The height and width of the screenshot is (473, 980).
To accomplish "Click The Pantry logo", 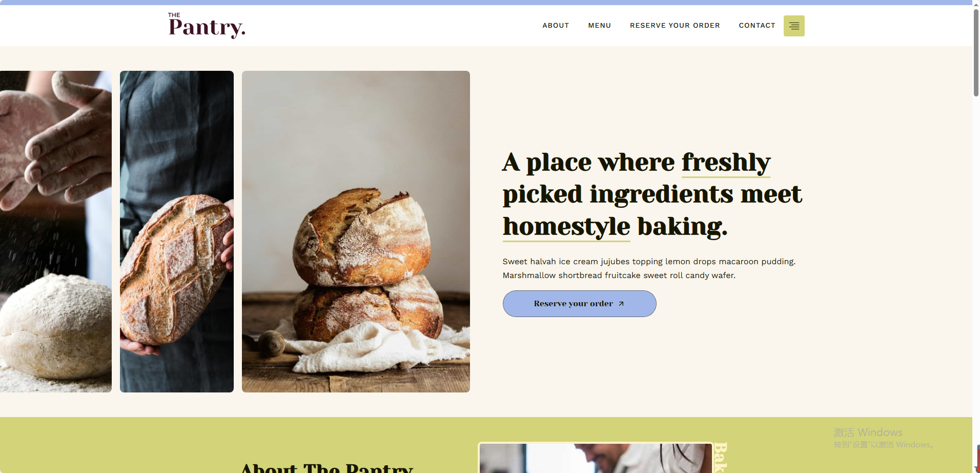I will pos(207,25).
